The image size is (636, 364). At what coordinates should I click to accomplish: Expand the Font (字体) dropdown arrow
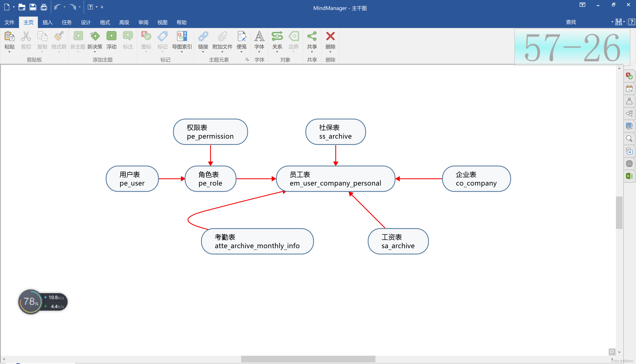(x=259, y=52)
